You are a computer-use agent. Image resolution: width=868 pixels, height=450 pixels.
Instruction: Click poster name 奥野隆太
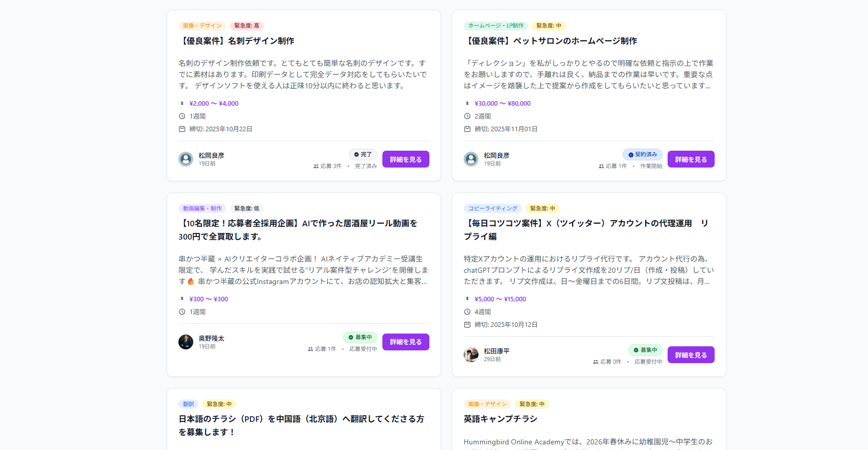(212, 338)
